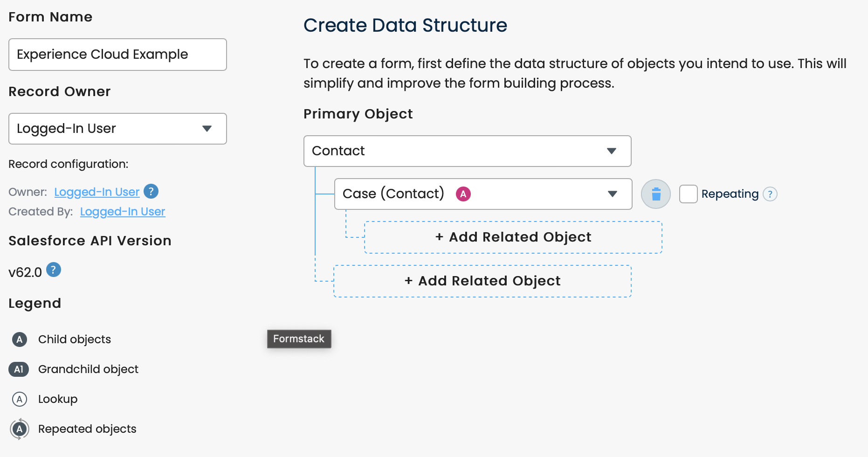Click the Formstack tooltip label
This screenshot has height=457, width=868.
coord(299,339)
